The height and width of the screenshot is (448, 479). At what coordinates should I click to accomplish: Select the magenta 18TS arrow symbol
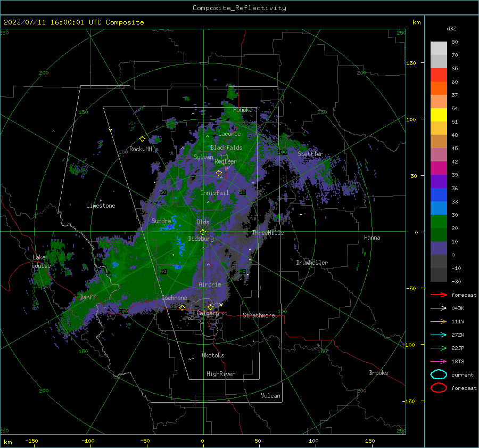439,362
